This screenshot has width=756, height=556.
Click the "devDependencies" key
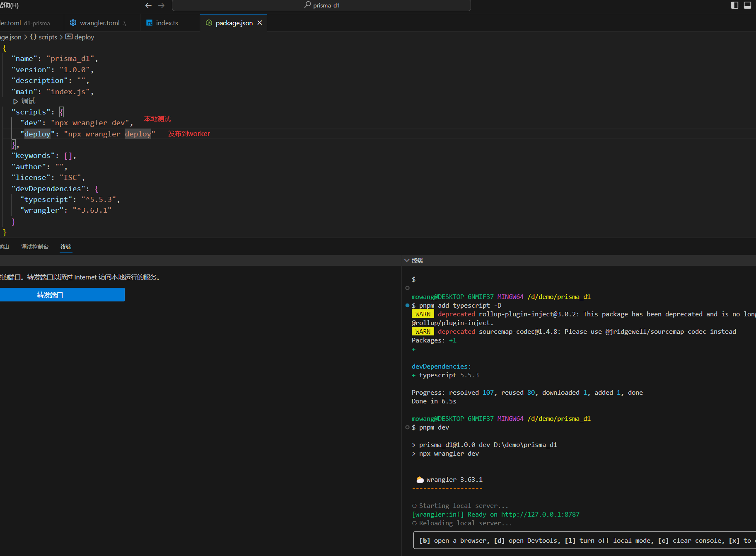[48, 189]
